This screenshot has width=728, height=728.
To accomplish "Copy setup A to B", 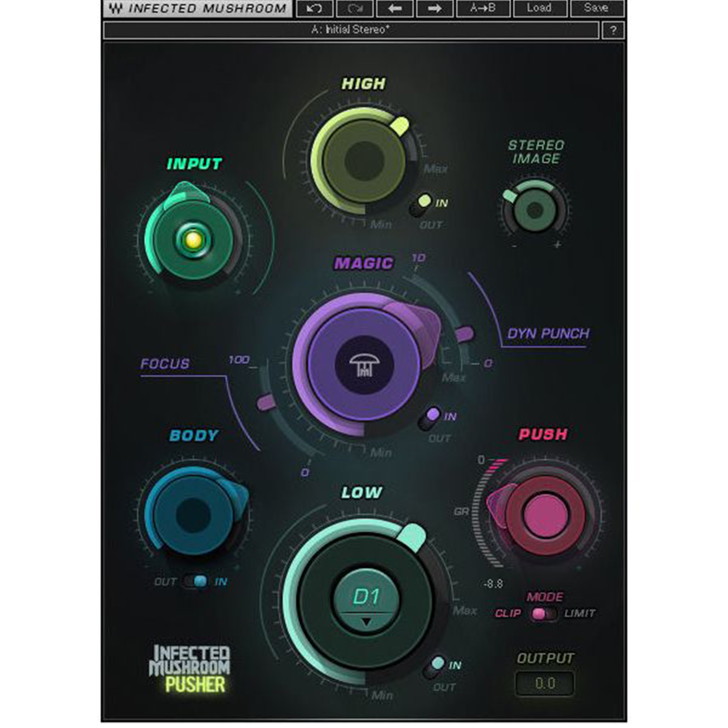I will pos(483,8).
